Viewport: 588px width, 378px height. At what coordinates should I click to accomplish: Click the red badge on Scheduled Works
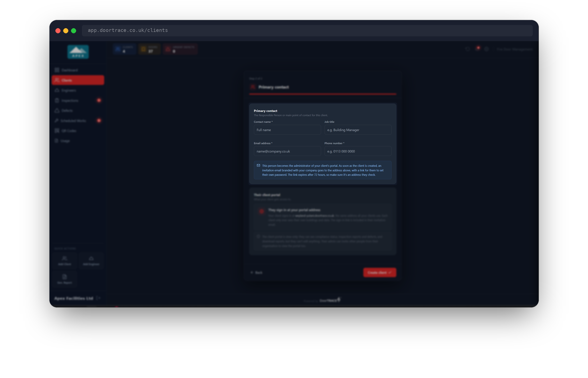pyautogui.click(x=99, y=121)
